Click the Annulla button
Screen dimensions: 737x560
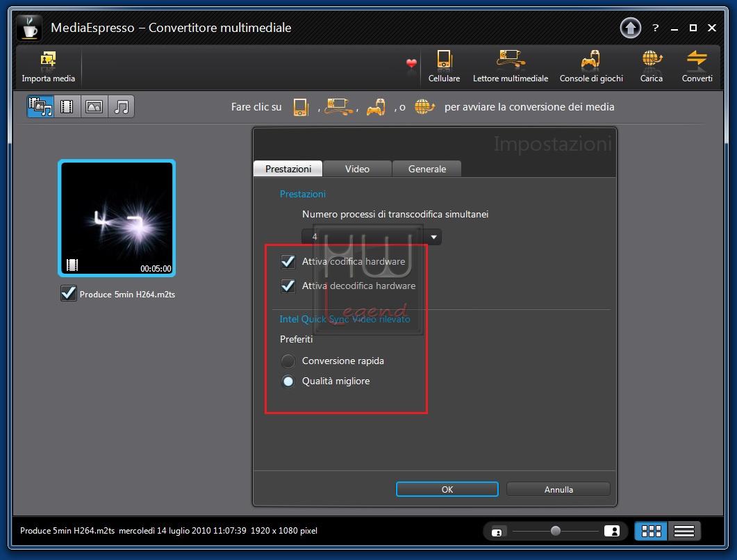click(558, 489)
